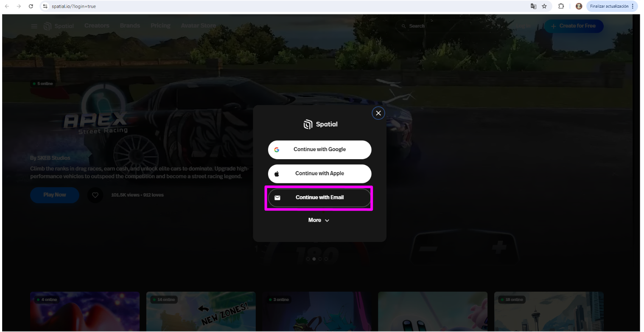This screenshot has width=644, height=332.
Task: Go forward in the browser
Action: click(x=19, y=6)
